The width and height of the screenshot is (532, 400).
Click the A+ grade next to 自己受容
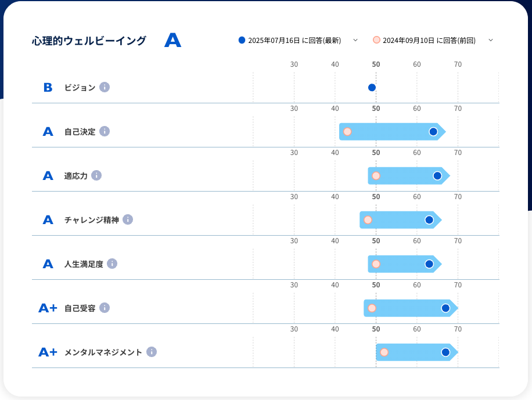point(48,308)
